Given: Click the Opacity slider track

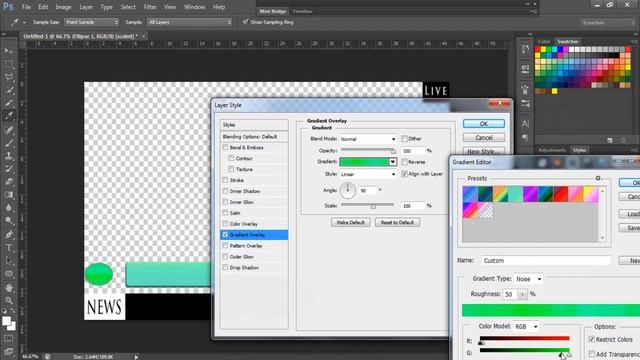Looking at the screenshot, I should pyautogui.click(x=367, y=150).
